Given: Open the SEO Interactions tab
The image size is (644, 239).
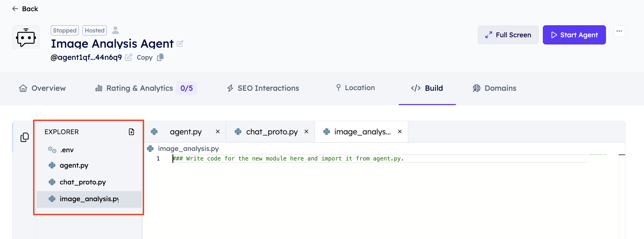Looking at the screenshot, I should click(263, 88).
